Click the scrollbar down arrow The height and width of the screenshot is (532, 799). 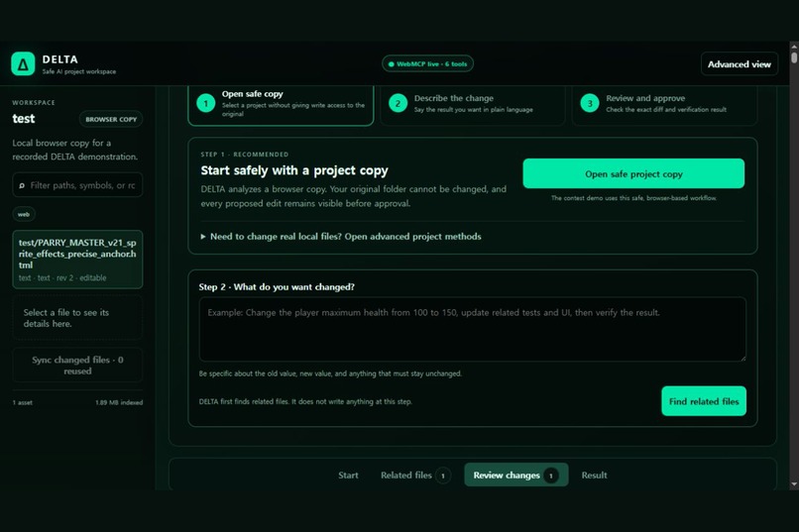794,484
